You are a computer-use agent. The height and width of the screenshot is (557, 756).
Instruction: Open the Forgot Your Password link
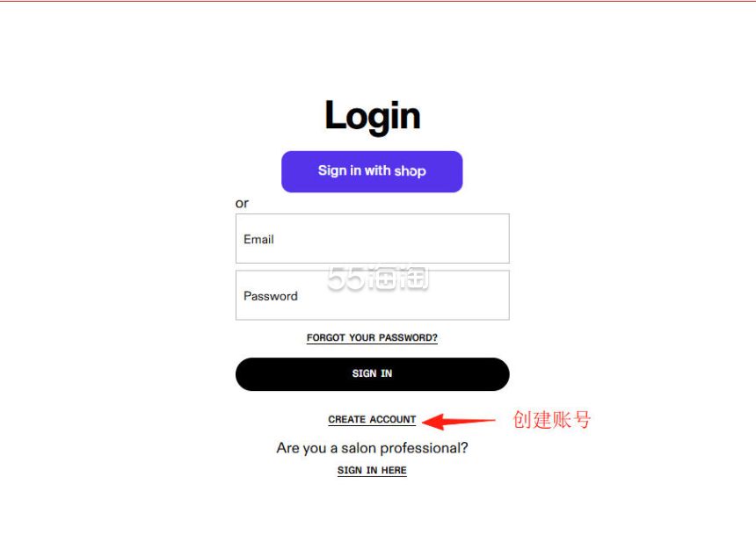pyautogui.click(x=372, y=337)
